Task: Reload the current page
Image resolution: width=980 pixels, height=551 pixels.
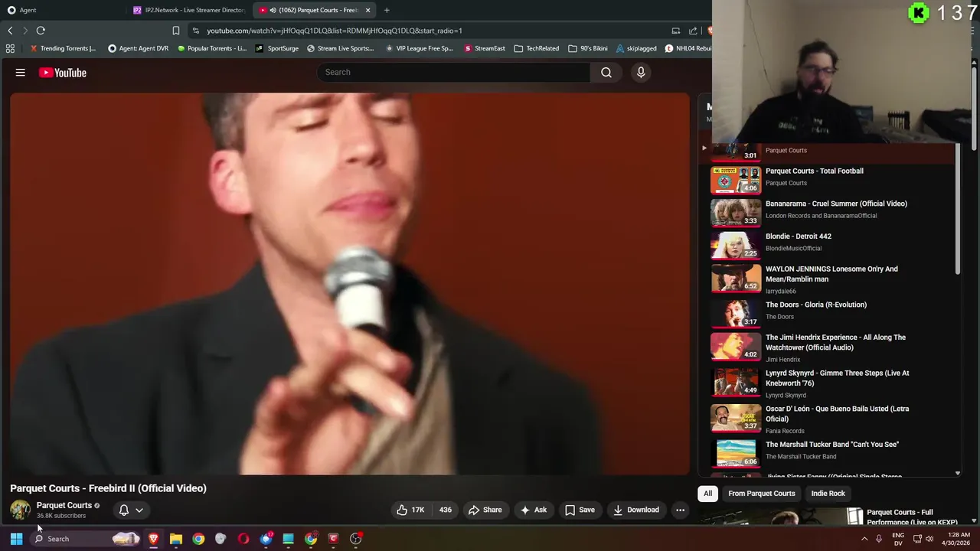Action: [41, 31]
